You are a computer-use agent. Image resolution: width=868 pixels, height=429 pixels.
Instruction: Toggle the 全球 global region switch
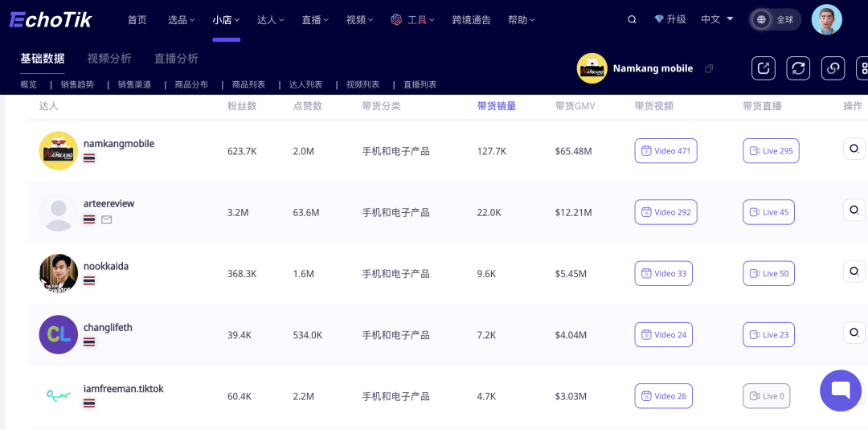click(775, 20)
